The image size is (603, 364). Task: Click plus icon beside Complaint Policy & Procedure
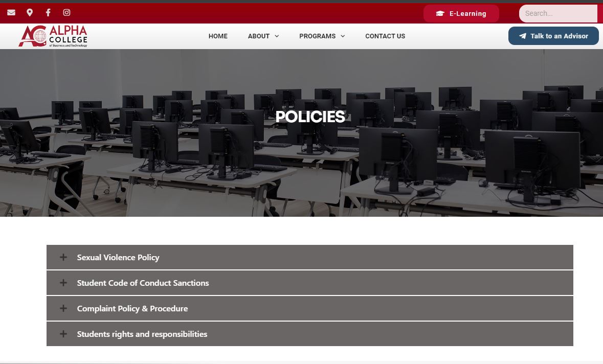click(x=63, y=308)
